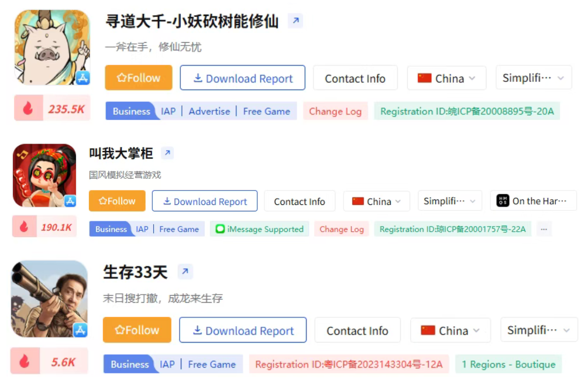This screenshot has height=390, width=588.
Task: Open Change Log for 叫我大掌柜
Action: pyautogui.click(x=341, y=229)
